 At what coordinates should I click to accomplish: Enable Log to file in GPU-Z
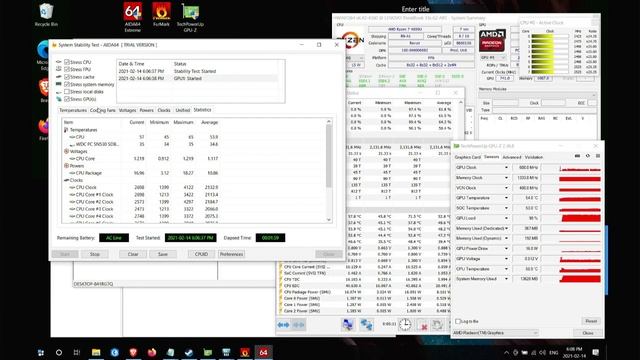(458, 321)
